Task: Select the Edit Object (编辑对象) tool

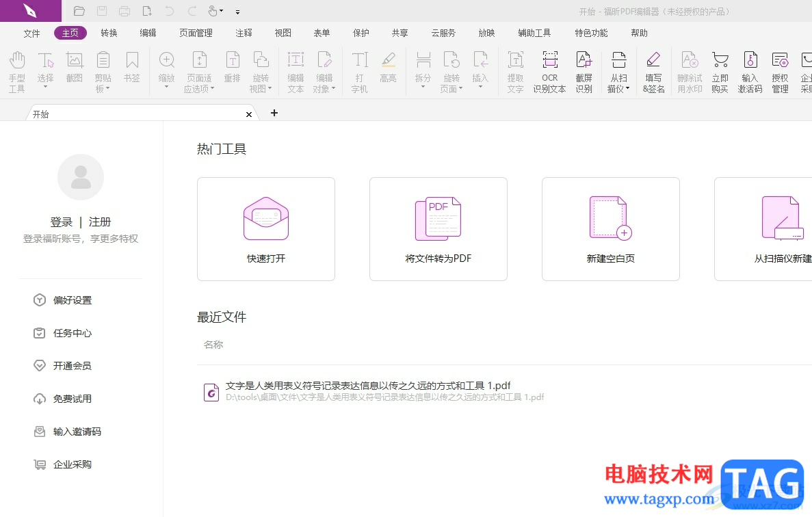Action: pos(325,72)
